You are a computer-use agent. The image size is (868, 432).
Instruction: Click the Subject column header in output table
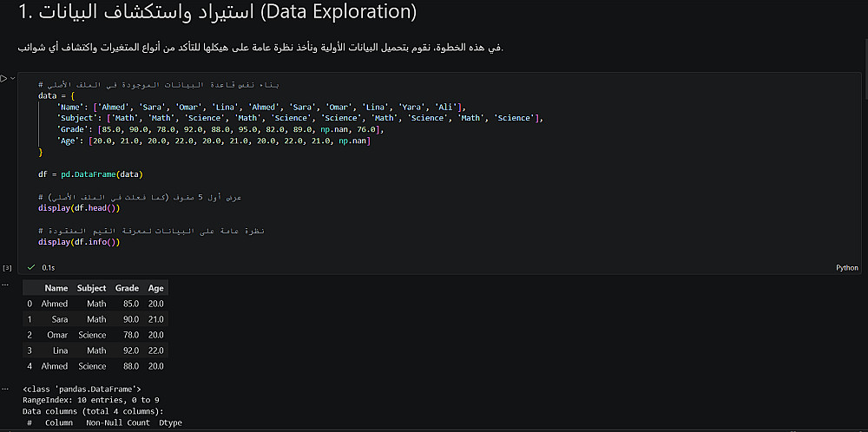91,288
